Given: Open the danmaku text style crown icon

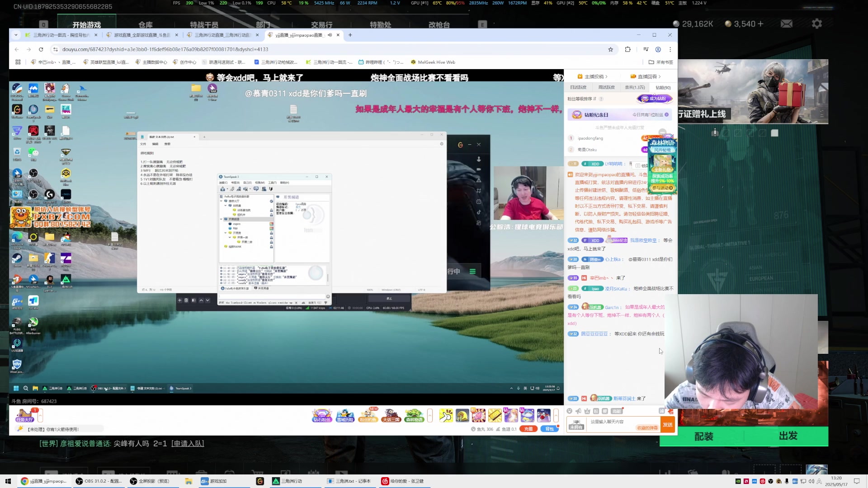Looking at the screenshot, I should click(x=587, y=412).
